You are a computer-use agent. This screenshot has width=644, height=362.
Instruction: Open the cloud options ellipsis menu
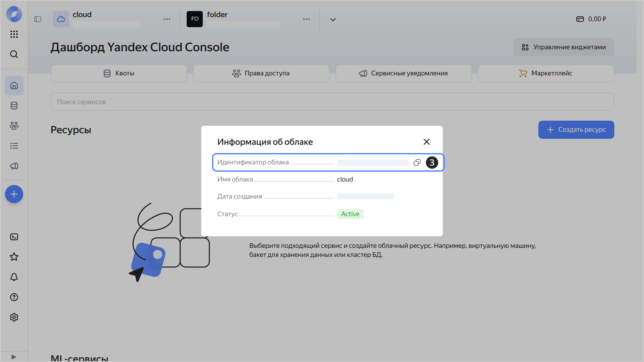[167, 19]
